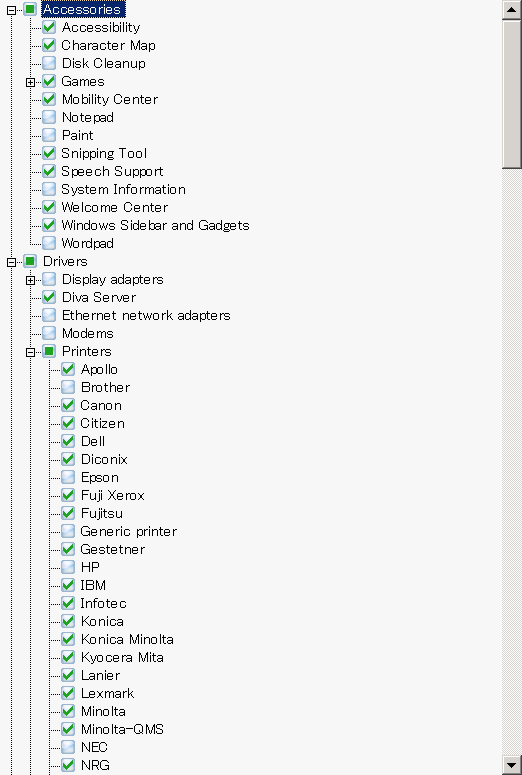522x775 pixels.
Task: Select the Dell tree item label
Action: click(x=93, y=441)
